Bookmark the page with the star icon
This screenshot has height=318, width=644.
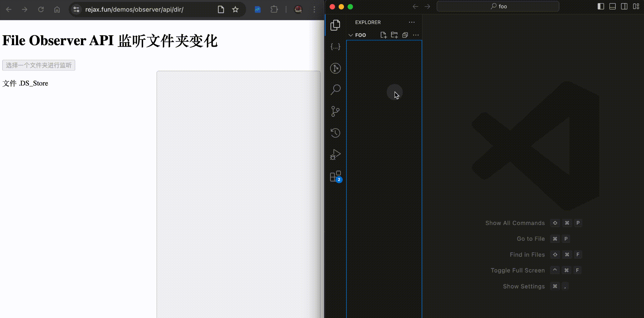click(x=235, y=9)
